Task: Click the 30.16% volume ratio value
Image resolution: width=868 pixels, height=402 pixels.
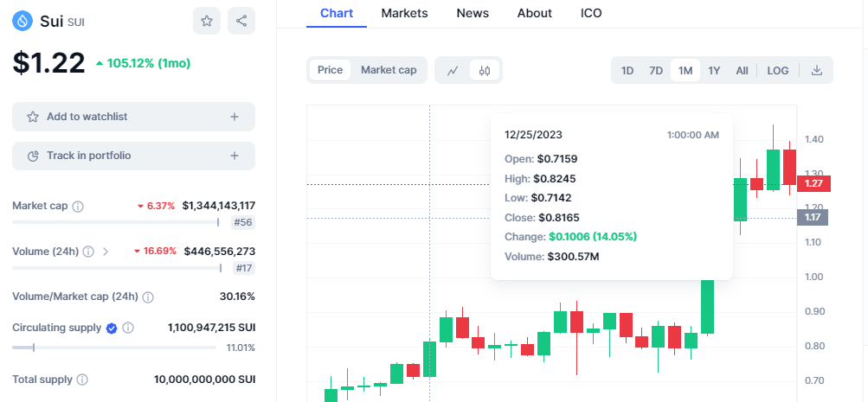Action: coord(237,297)
